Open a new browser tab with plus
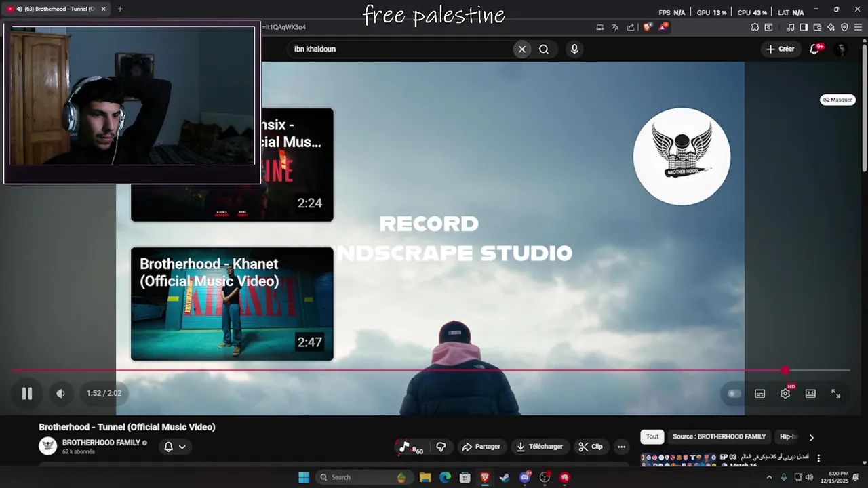This screenshot has height=488, width=868. [120, 9]
